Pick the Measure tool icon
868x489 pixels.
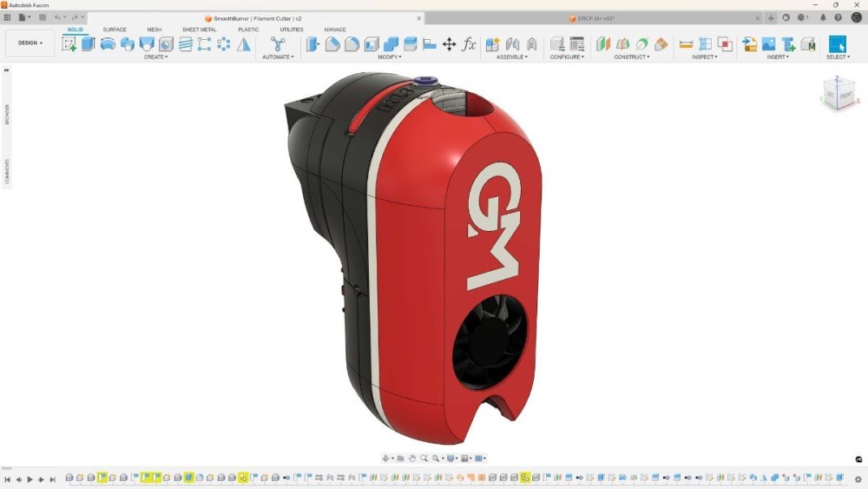pos(686,43)
